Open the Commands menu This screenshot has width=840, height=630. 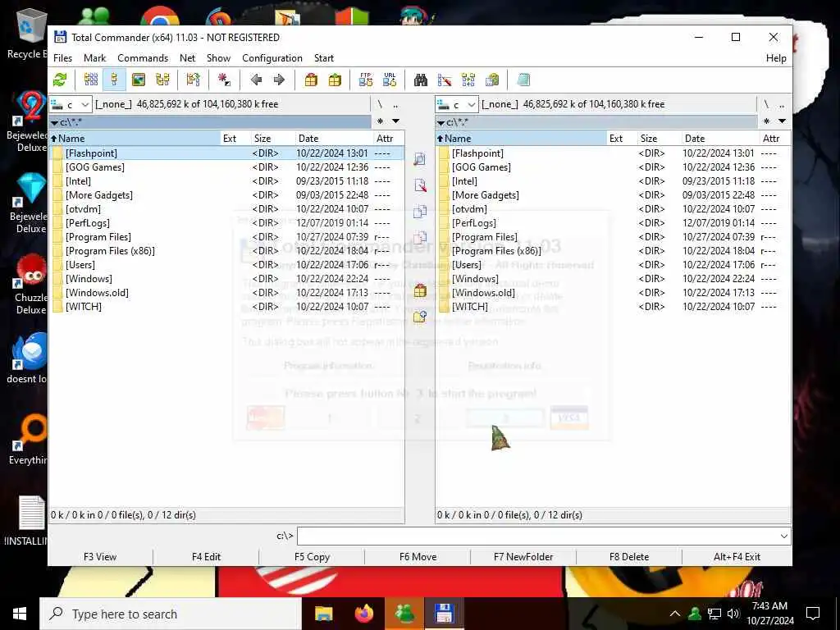(143, 58)
